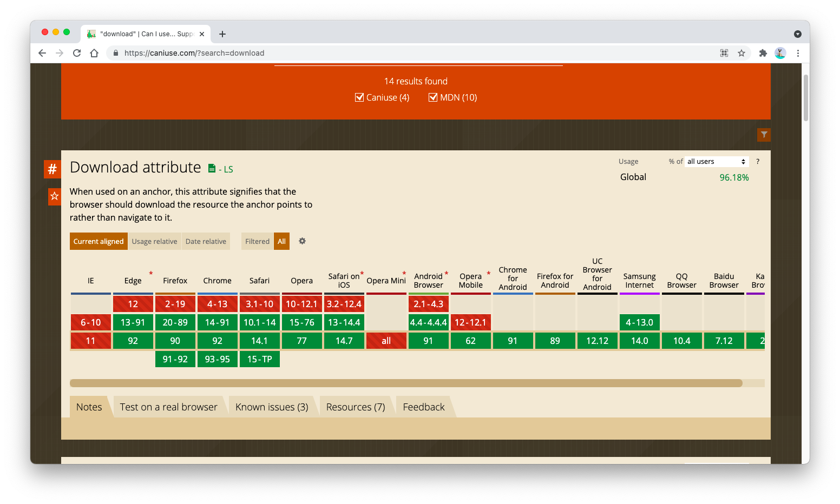
Task: Open the LS spec document icon
Action: coord(212,169)
